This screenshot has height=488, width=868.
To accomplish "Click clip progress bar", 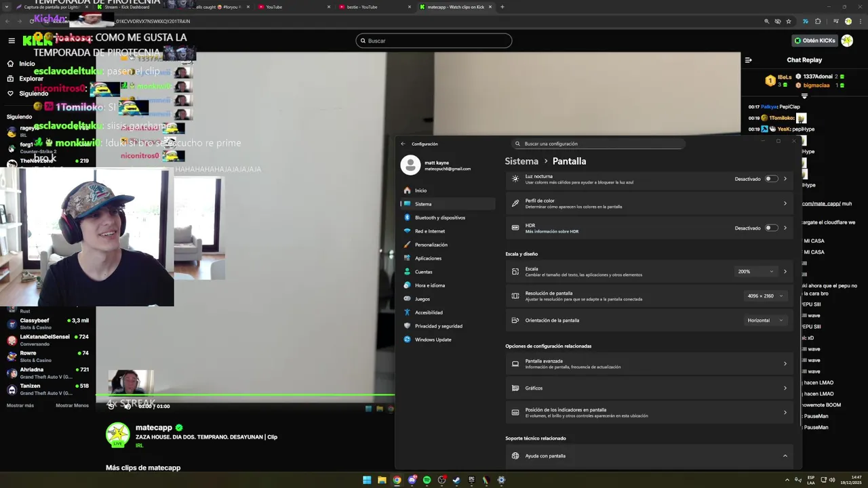I will (x=245, y=394).
